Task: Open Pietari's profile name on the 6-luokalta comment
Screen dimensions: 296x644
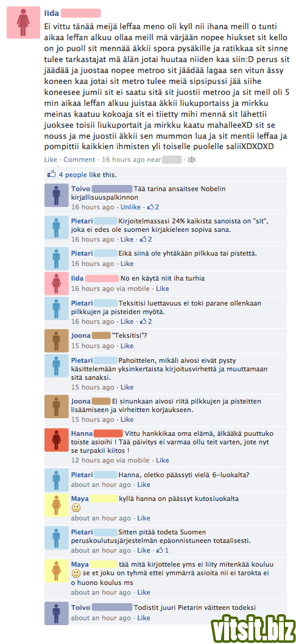Action: click(x=82, y=475)
